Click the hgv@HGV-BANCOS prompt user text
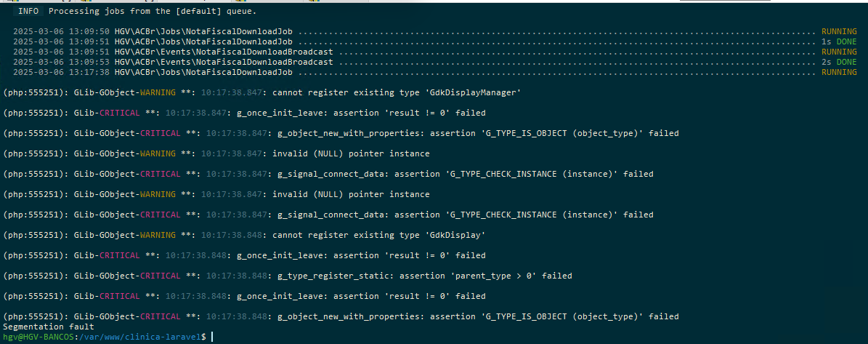This screenshot has width=868, height=344. pyautogui.click(x=38, y=337)
